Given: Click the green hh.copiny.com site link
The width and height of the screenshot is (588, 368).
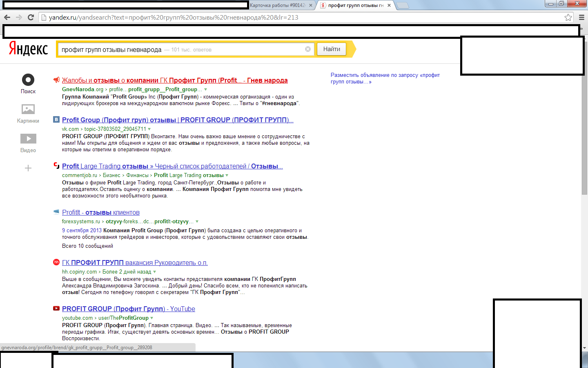Looking at the screenshot, I should click(x=80, y=272).
